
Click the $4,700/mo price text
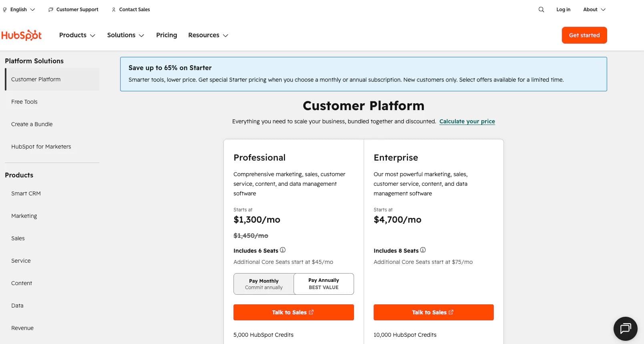point(397,219)
